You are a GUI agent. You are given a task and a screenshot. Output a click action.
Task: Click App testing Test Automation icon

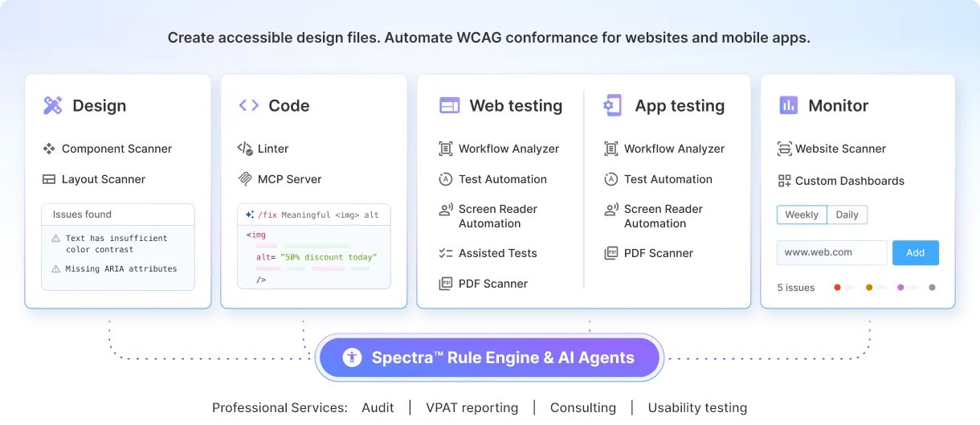pyautogui.click(x=611, y=179)
